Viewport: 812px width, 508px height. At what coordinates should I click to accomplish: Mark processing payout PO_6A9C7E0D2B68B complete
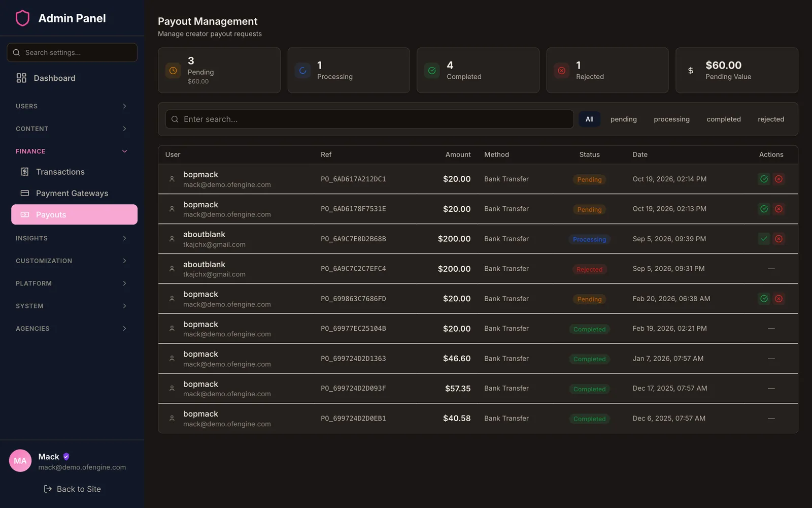764,239
